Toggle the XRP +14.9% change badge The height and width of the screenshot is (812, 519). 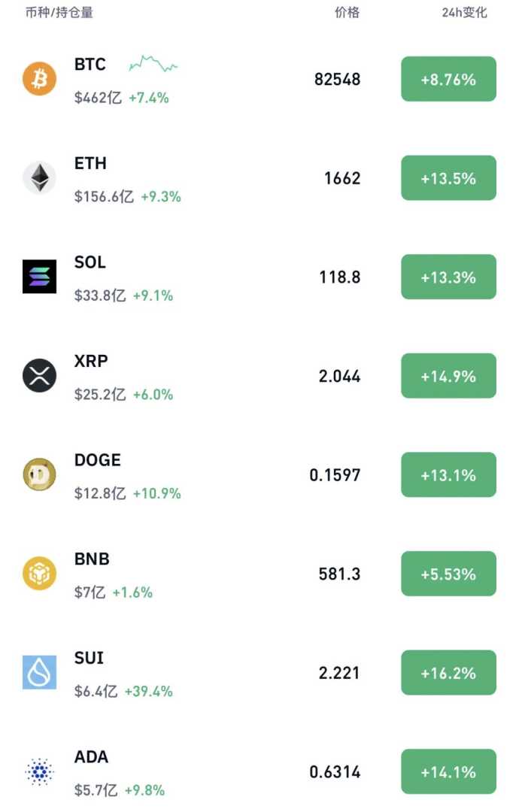click(x=448, y=376)
